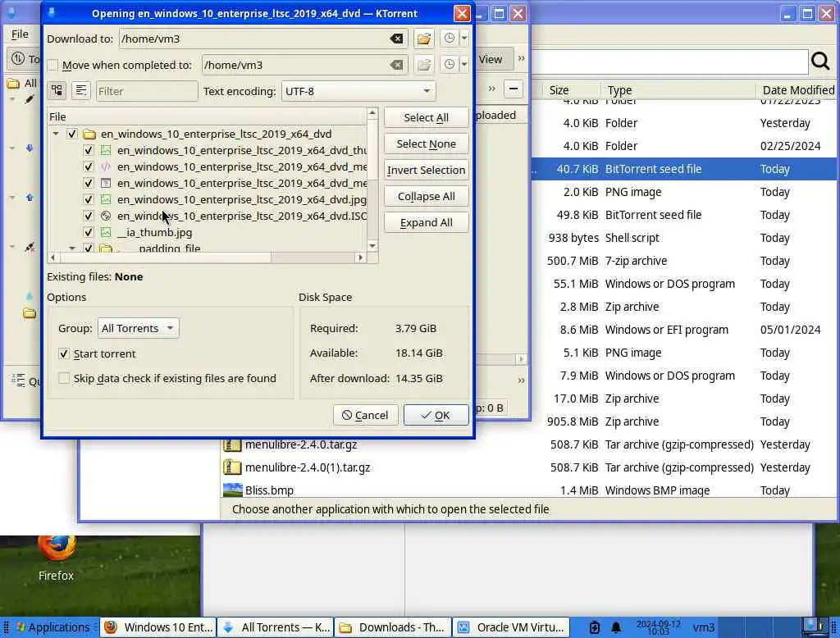Collapse the expander beside the pencil sidebar icon
Screen dimensions: 840x638
click(x=12, y=100)
